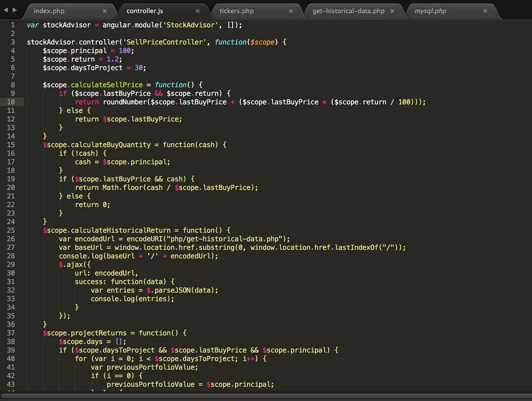Click 'success: function(data)' on line 31

[120, 282]
